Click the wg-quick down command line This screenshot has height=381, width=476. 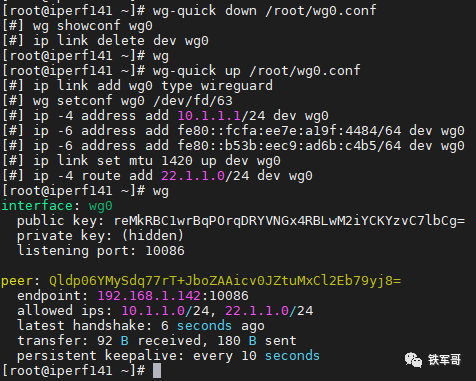pyautogui.click(x=264, y=11)
